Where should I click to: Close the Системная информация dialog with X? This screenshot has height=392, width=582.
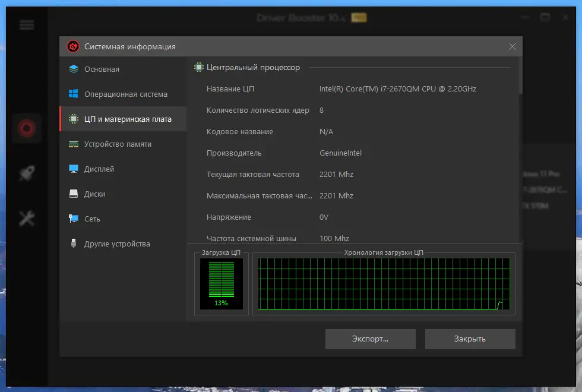(x=512, y=46)
